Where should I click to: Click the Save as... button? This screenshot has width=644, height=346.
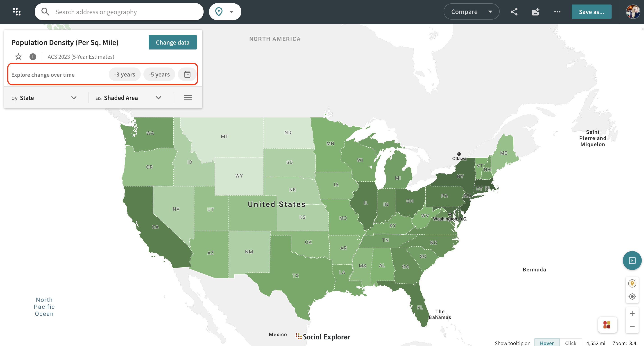591,12
